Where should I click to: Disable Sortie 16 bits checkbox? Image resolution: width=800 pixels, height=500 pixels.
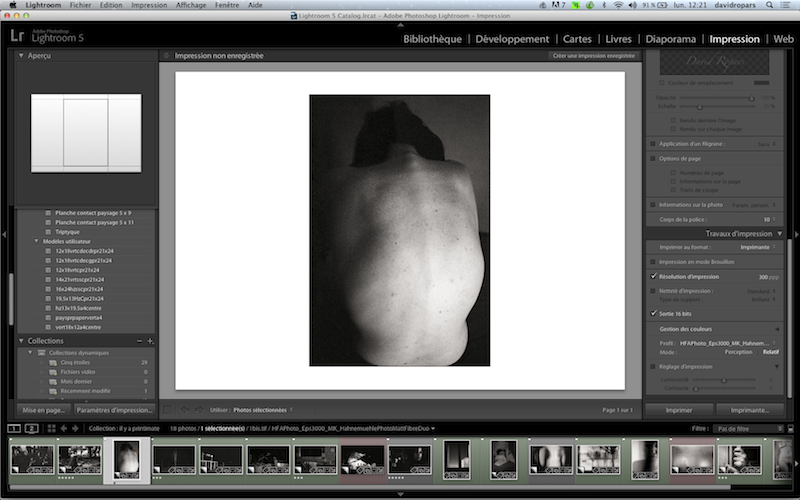[653, 313]
